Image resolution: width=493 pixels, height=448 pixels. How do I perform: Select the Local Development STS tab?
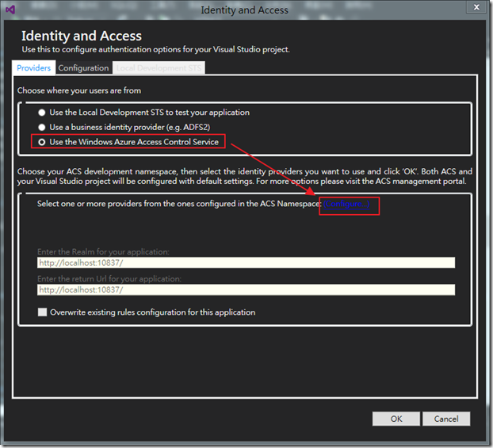click(159, 68)
